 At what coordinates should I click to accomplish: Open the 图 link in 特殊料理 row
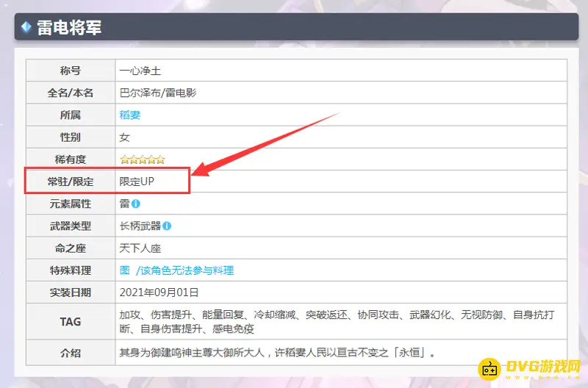tap(124, 270)
